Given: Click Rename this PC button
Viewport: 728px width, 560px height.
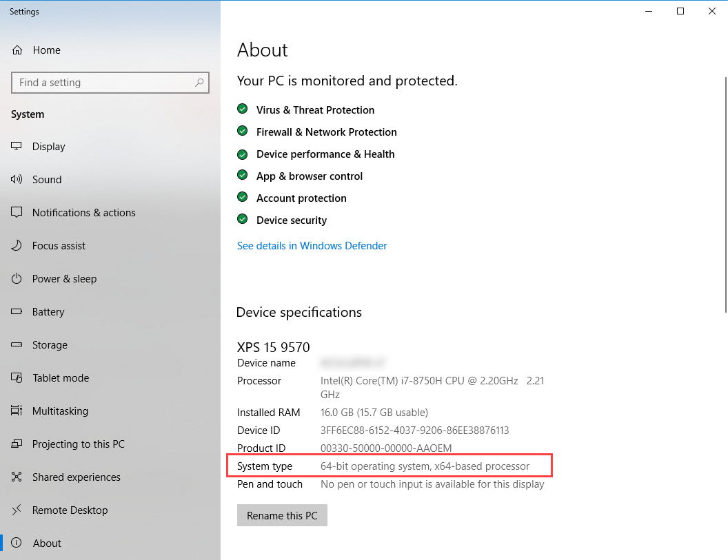Looking at the screenshot, I should [x=282, y=515].
